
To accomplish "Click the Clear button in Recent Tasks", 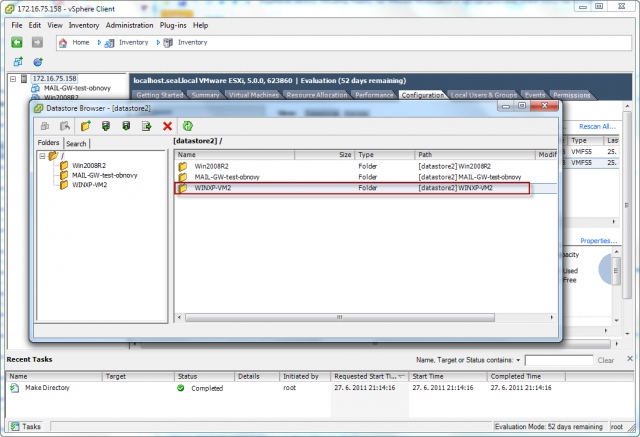I will point(606,360).
